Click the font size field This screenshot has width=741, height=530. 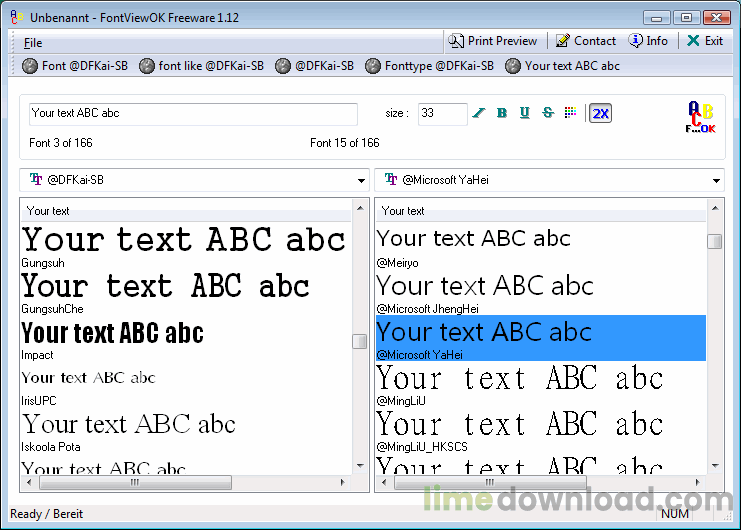pos(441,113)
